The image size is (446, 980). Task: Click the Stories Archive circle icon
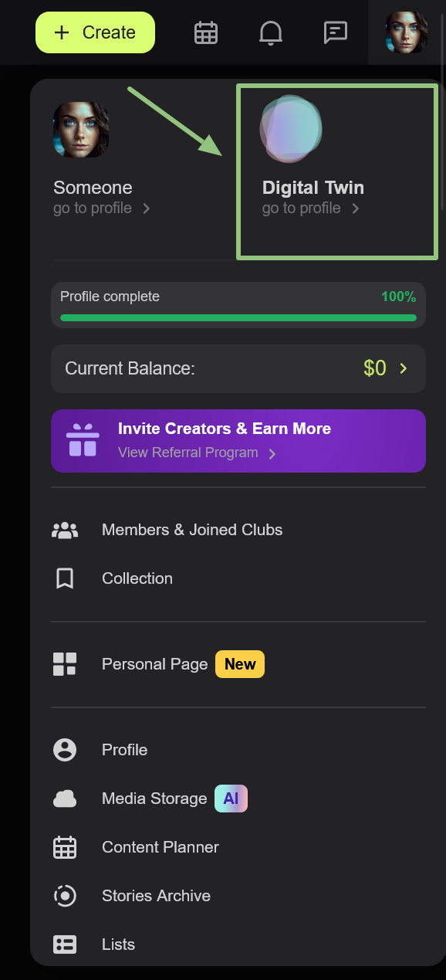tap(65, 896)
